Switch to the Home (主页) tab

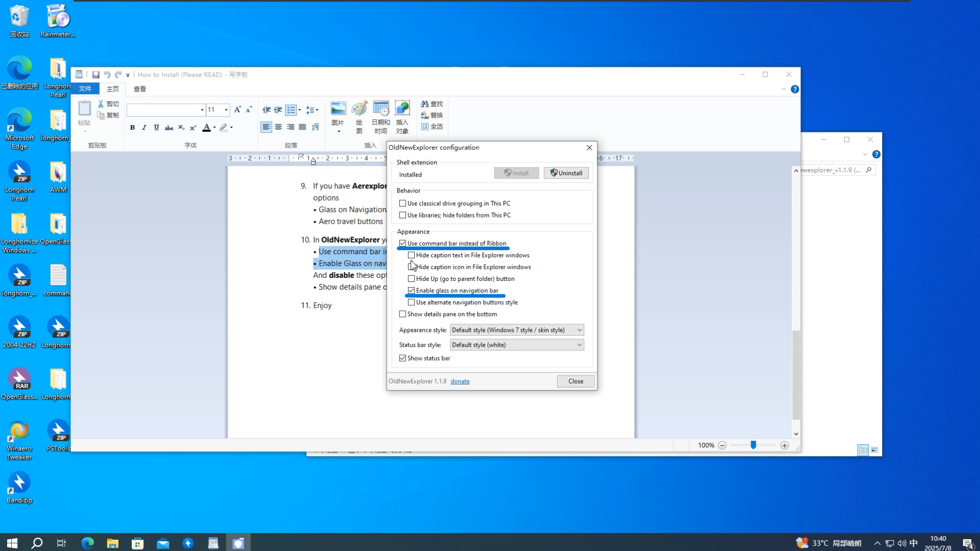click(113, 89)
